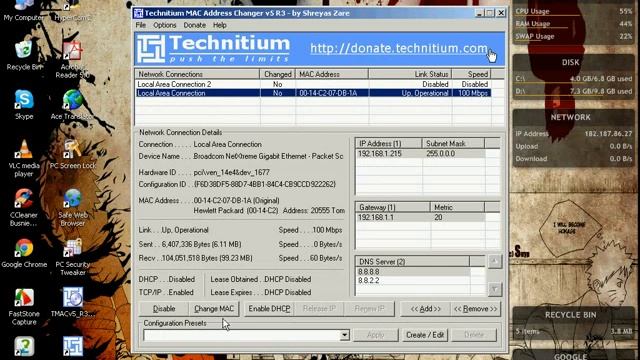Open the Donate menu
The height and width of the screenshot is (360, 640).
click(194, 25)
